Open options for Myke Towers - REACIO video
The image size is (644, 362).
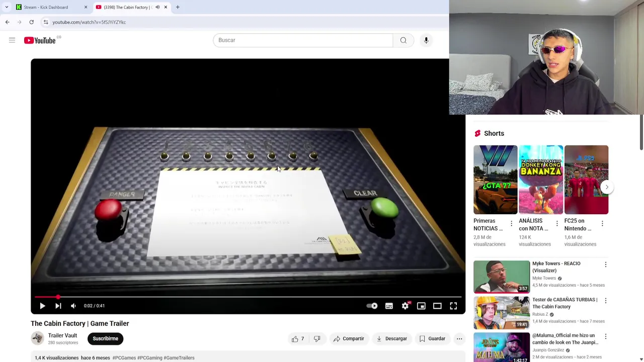pyautogui.click(x=605, y=264)
